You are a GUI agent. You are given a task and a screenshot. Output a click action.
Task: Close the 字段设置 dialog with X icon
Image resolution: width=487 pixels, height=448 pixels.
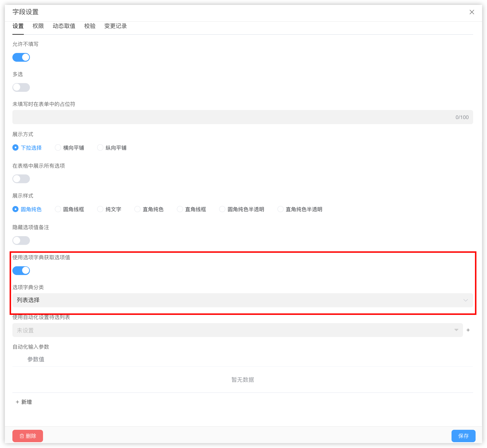[472, 12]
